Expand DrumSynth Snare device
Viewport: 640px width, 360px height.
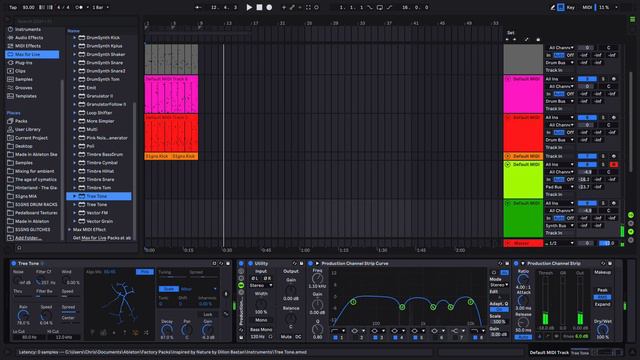click(x=75, y=63)
